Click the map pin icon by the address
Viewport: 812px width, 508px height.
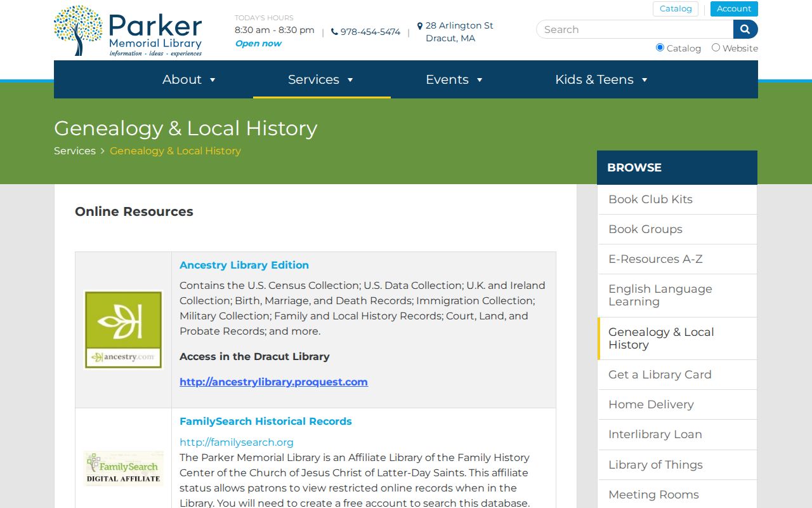[x=420, y=26]
